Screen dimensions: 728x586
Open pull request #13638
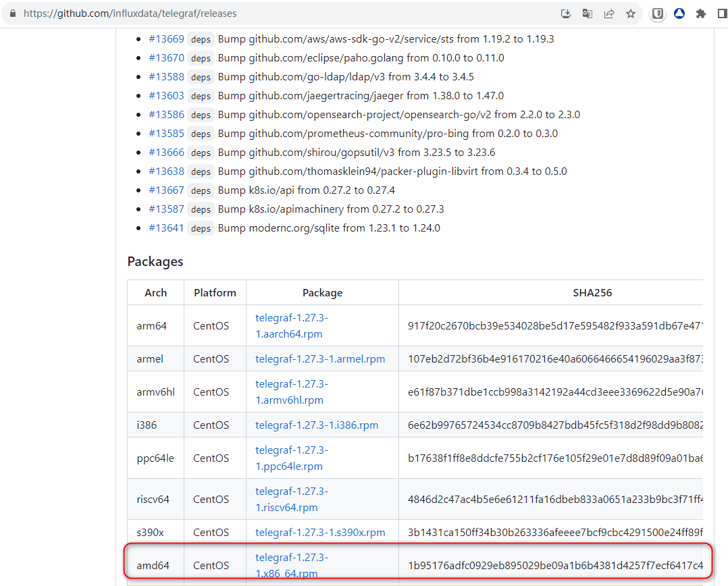point(166,171)
